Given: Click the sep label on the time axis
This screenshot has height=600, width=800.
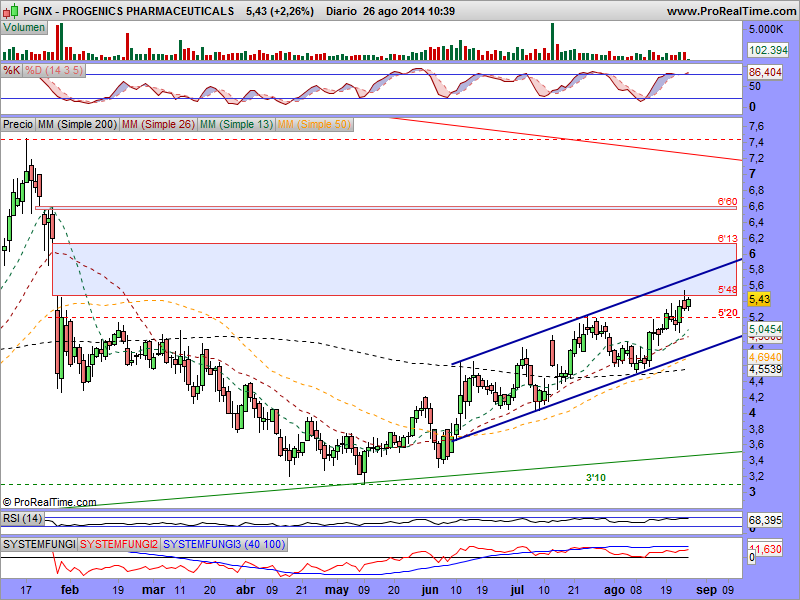Looking at the screenshot, I should point(706,590).
